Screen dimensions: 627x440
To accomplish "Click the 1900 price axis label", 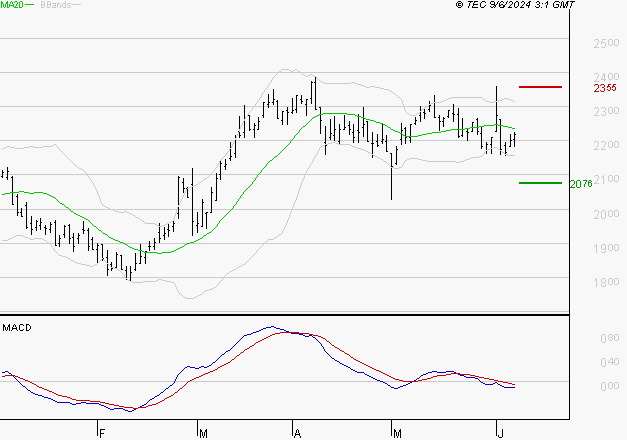I will coord(606,248).
